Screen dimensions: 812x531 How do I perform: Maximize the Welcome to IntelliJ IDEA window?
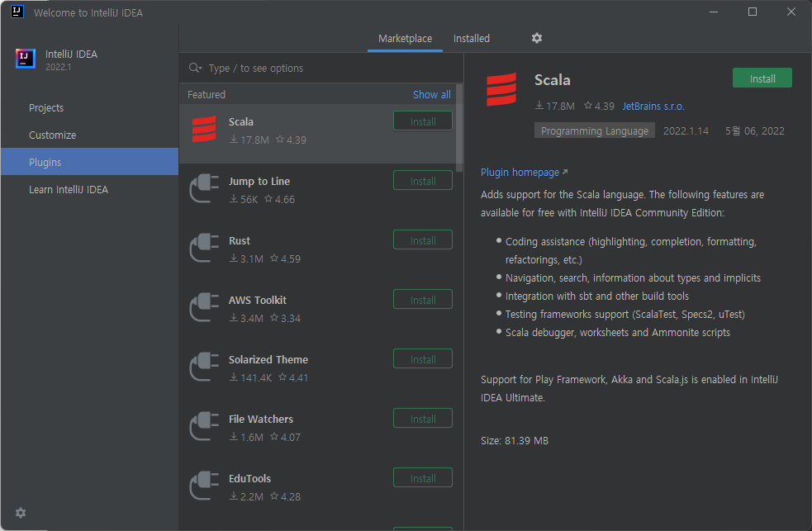pyautogui.click(x=753, y=12)
